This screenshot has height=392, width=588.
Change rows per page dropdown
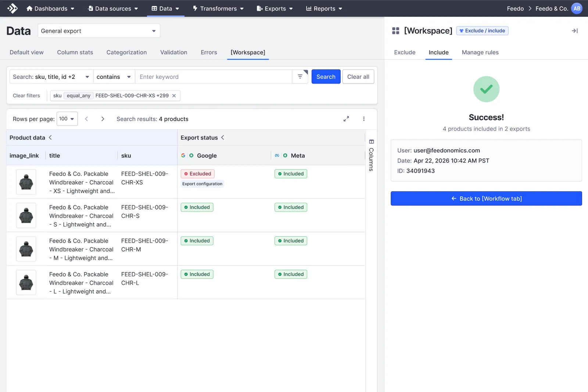click(67, 119)
